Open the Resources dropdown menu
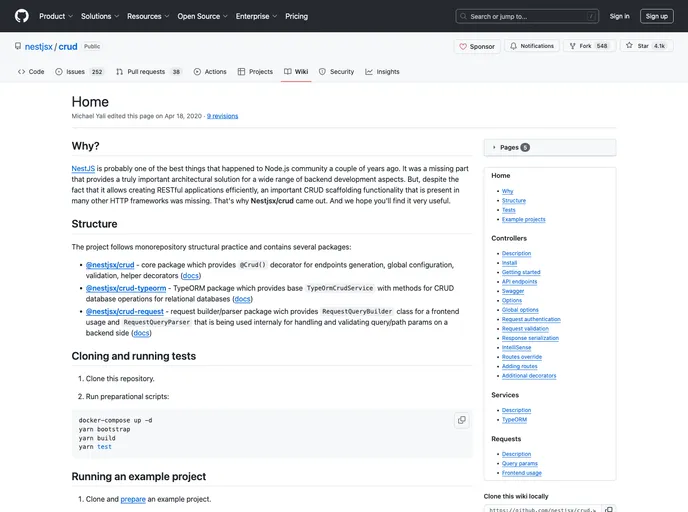Viewport: 688px width, 512px height. tap(148, 16)
